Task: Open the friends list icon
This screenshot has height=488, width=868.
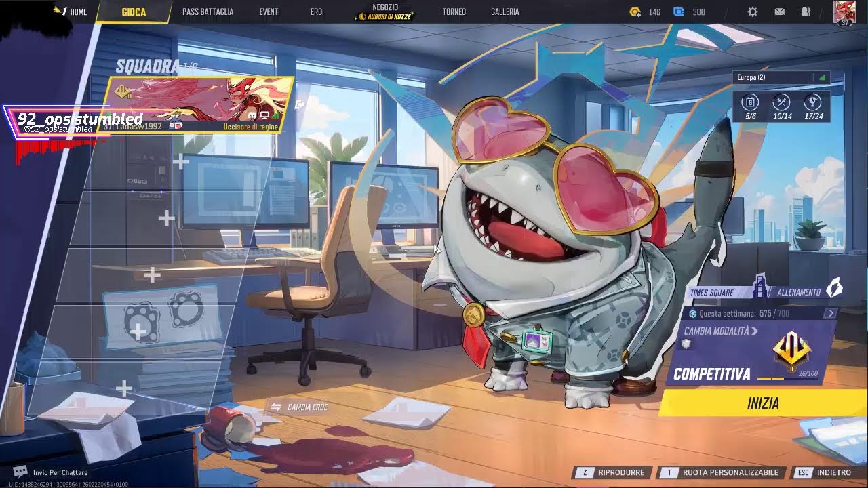Action: (806, 12)
